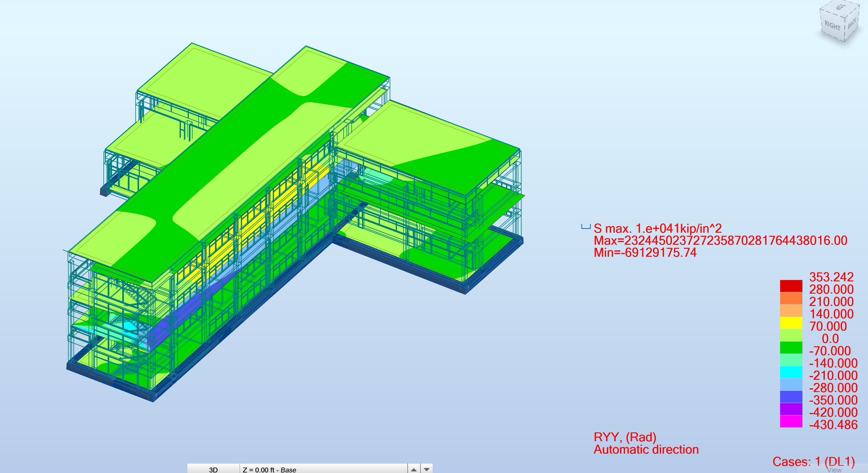Click the legend value -350.000
The height and width of the screenshot is (473, 868).
pyautogui.click(x=833, y=400)
